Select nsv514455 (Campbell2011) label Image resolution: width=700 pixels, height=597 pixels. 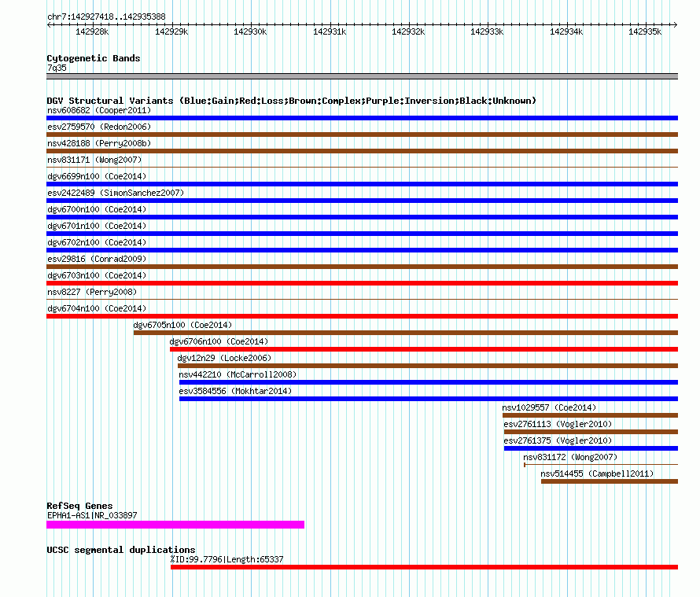pyautogui.click(x=597, y=474)
